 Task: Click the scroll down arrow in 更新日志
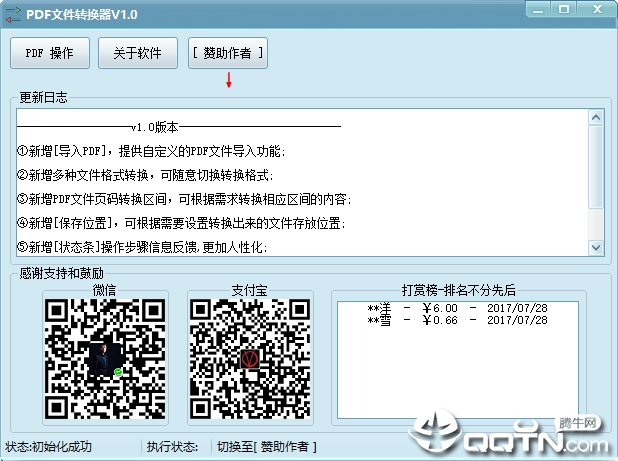(596, 247)
